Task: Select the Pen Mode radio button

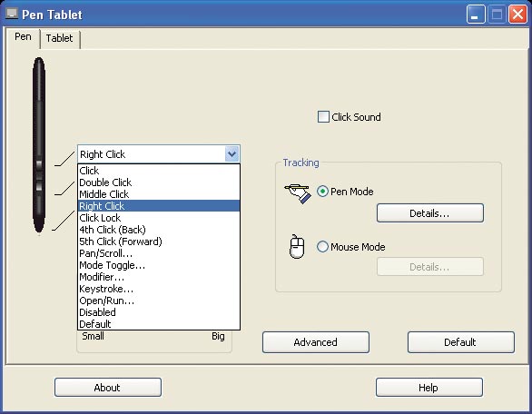Action: [x=322, y=192]
